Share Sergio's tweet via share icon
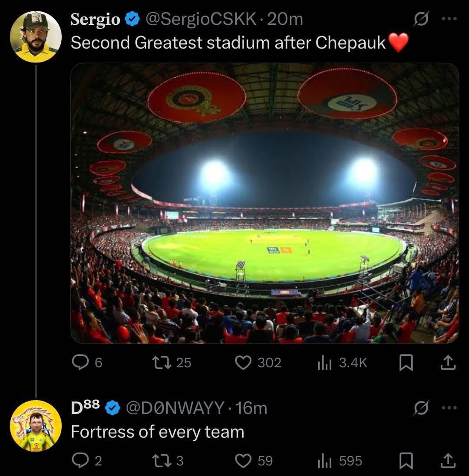The width and height of the screenshot is (469, 476). coord(448,363)
